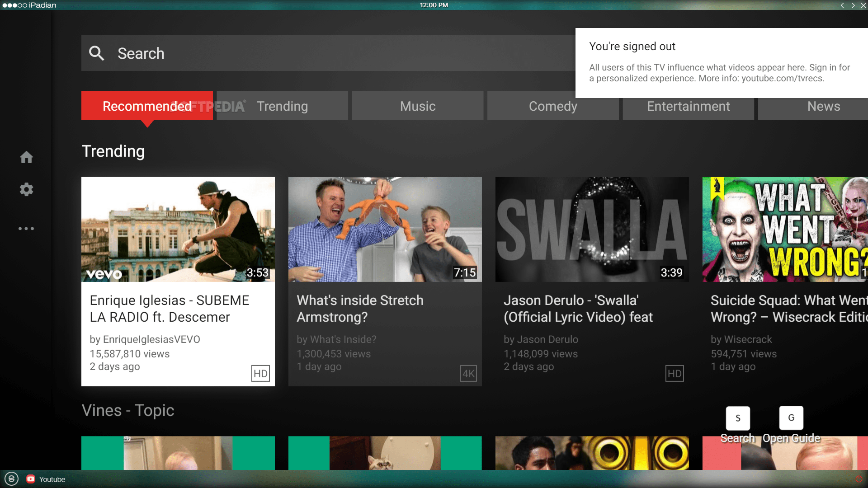The width and height of the screenshot is (868, 488).
Task: Click the 4K badge on Stretch Armstrong card
Action: click(x=468, y=374)
